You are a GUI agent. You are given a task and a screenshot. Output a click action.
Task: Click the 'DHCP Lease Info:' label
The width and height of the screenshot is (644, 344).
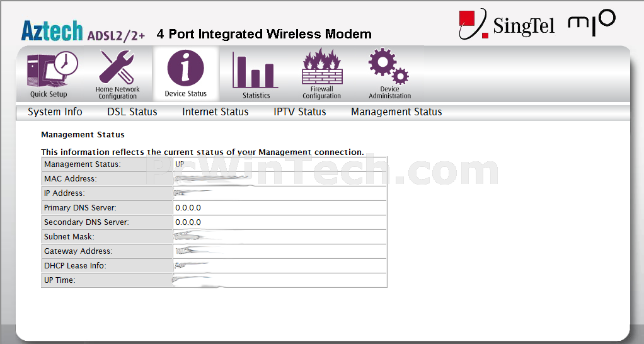click(x=75, y=266)
